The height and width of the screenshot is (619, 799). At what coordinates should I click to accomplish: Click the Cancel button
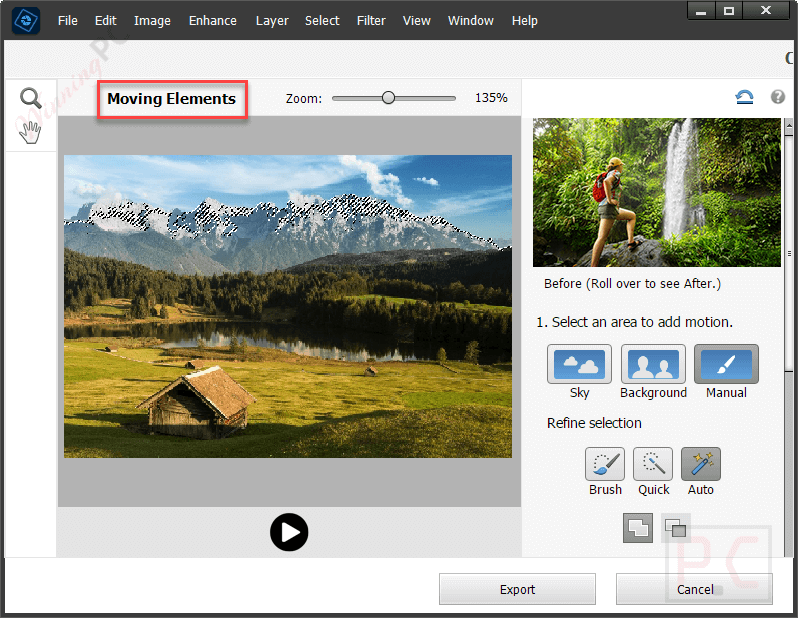pyautogui.click(x=695, y=589)
